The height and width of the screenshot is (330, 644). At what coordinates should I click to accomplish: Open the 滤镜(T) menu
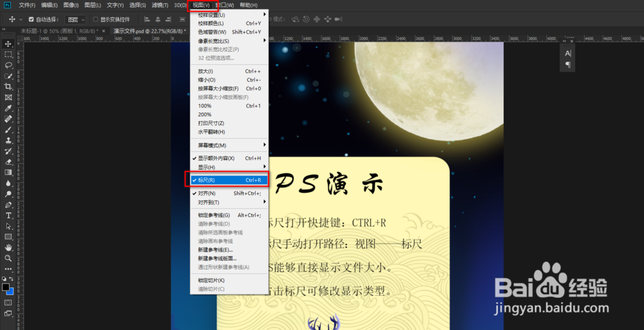click(160, 5)
